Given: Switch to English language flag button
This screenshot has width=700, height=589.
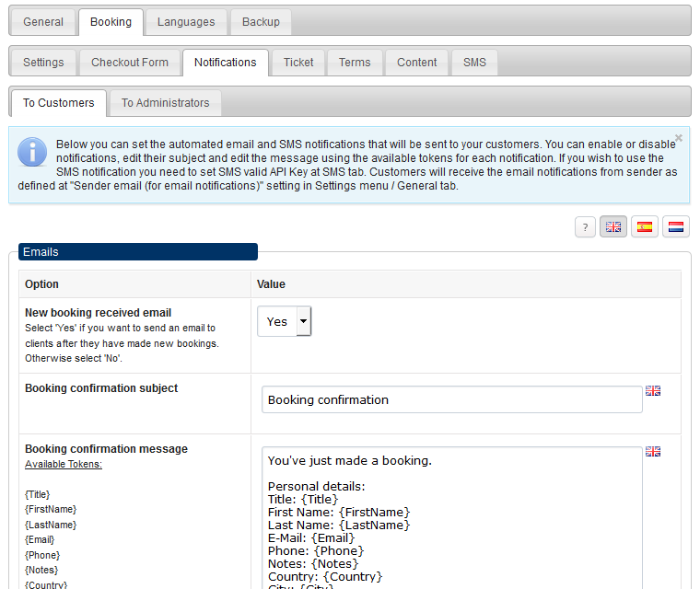Looking at the screenshot, I should [613, 227].
